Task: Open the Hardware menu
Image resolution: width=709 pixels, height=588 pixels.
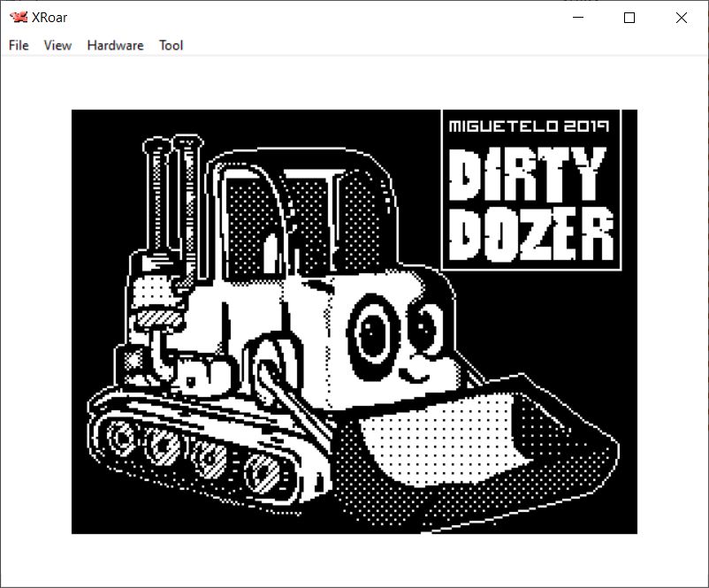Action: pyautogui.click(x=115, y=45)
